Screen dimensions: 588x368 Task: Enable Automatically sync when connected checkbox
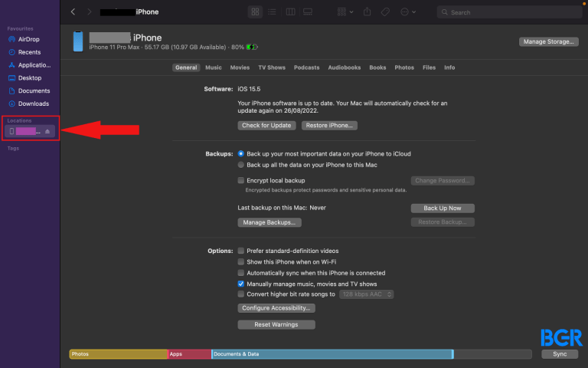coord(240,273)
